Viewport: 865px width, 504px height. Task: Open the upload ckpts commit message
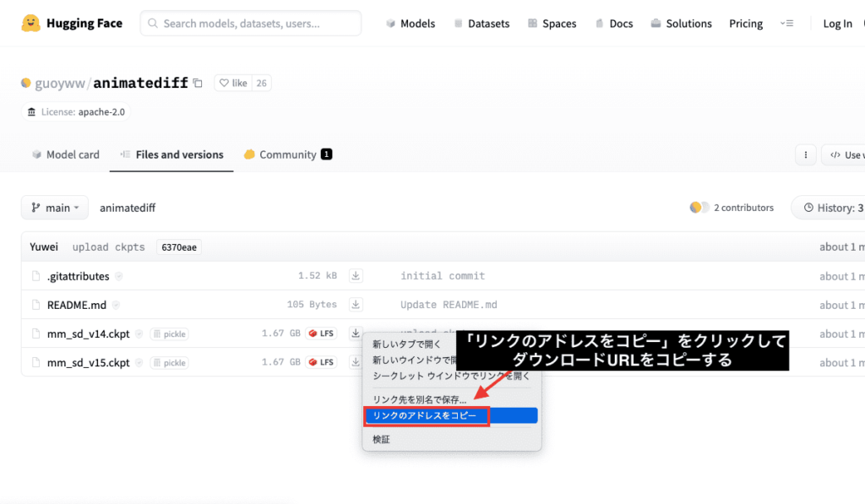109,247
